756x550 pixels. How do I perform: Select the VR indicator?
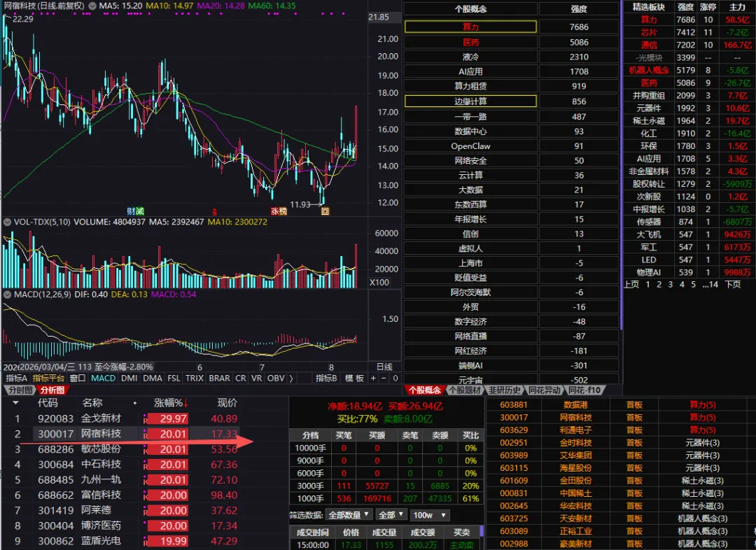coord(256,379)
